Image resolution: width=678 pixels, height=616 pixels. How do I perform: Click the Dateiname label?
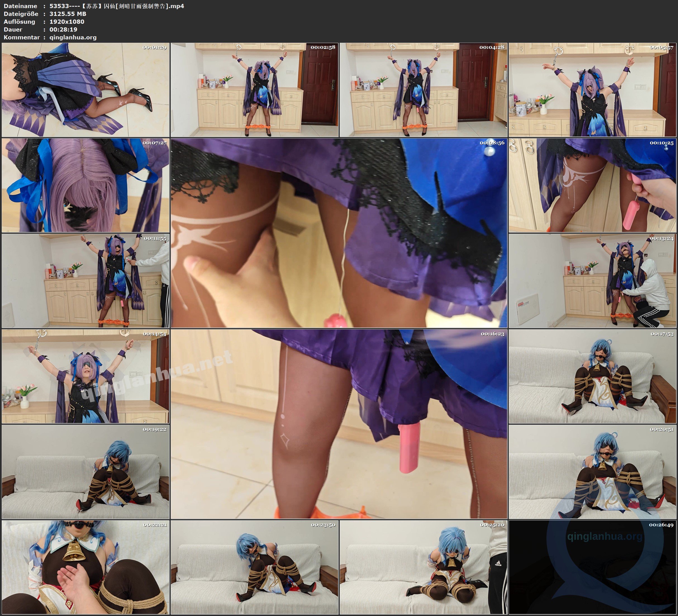[20, 6]
